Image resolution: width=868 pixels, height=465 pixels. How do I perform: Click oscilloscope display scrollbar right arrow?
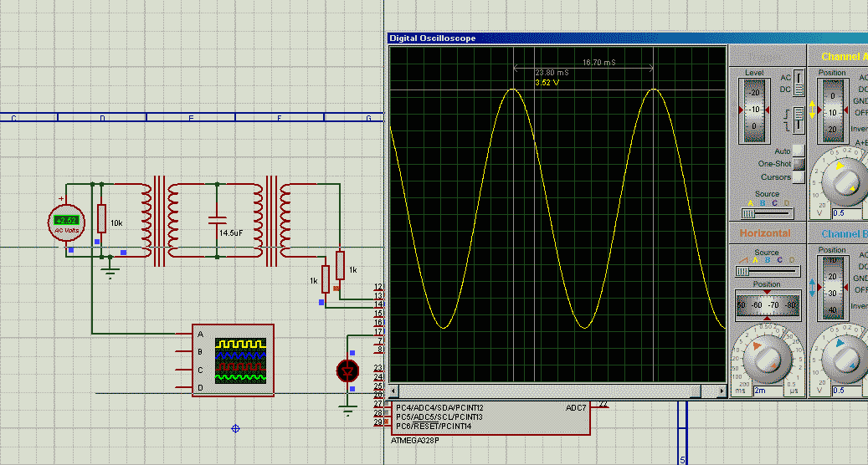coord(722,391)
